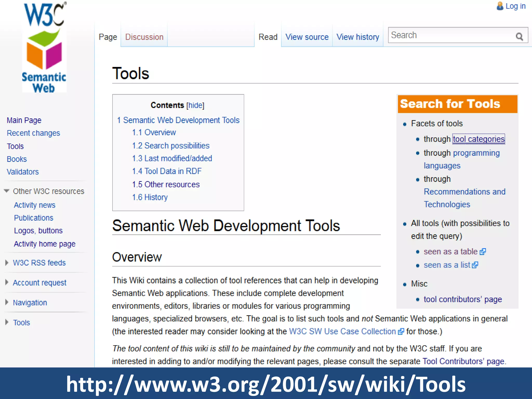Click external link icon after W3C SW Use Case Collection
The image size is (532, 399).
tap(401, 332)
